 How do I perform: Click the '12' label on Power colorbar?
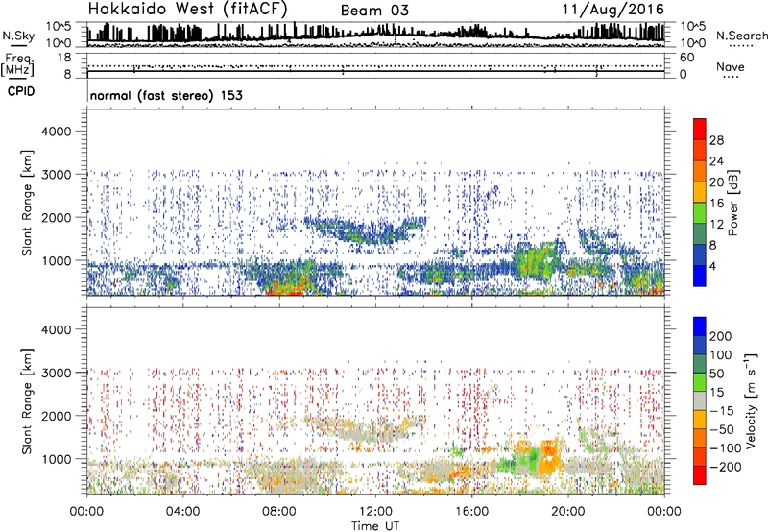pyautogui.click(x=716, y=224)
